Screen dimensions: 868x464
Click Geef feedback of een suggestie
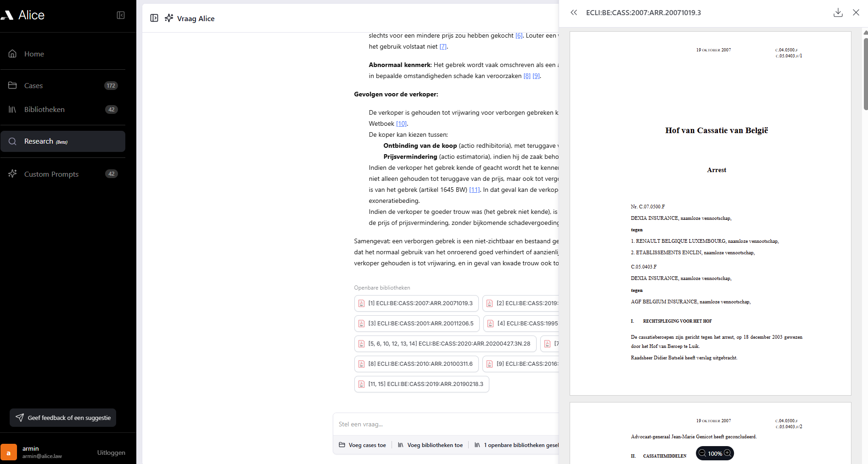click(x=63, y=418)
